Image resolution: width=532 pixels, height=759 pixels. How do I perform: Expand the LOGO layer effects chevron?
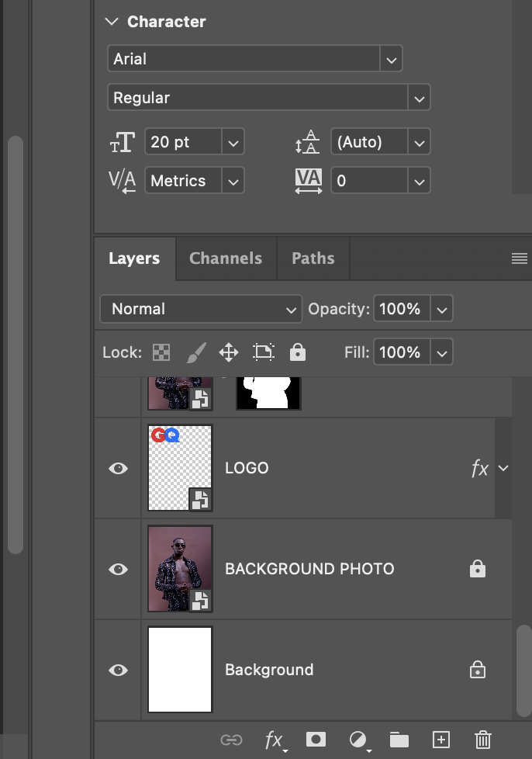503,468
